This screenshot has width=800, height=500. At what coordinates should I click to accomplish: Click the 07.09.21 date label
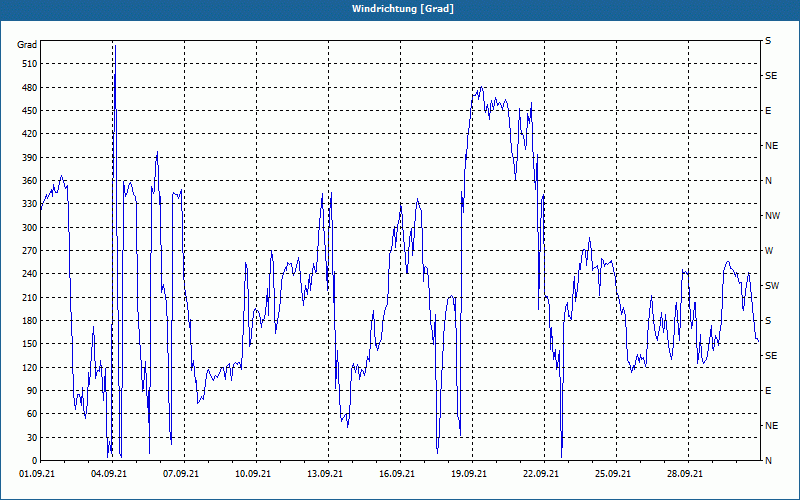[x=181, y=474]
